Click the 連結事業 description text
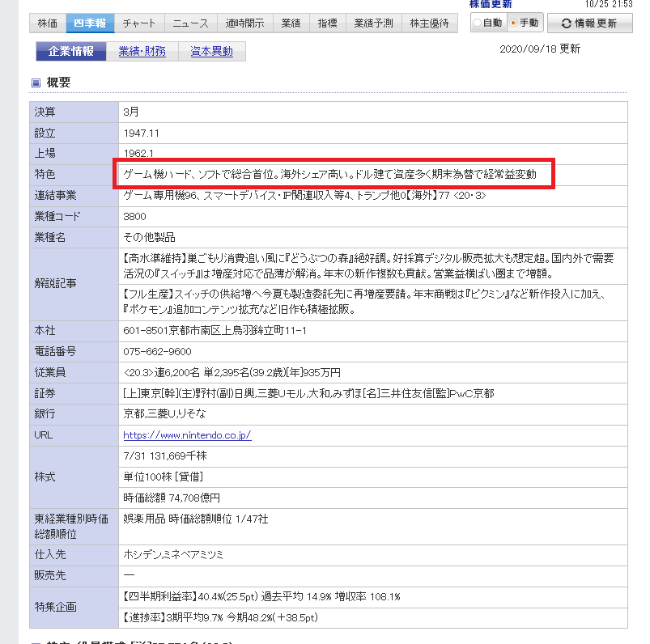Viewport: 650px width, 644px height. click(x=304, y=195)
